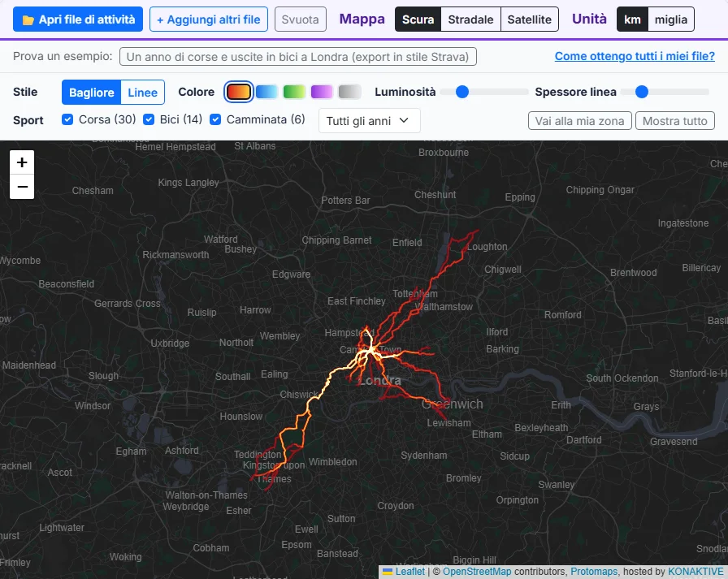Click the Luminosità slider handle
The height and width of the screenshot is (579, 728).
click(x=462, y=92)
